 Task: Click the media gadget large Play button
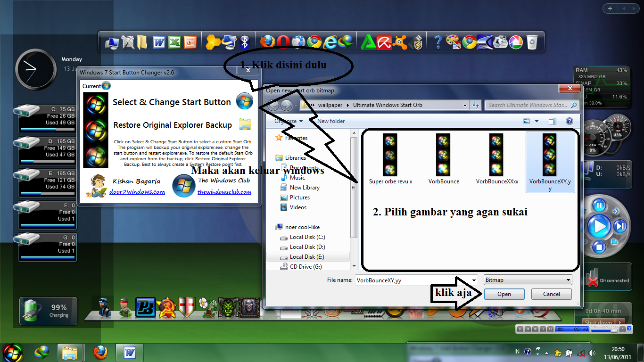(599, 227)
